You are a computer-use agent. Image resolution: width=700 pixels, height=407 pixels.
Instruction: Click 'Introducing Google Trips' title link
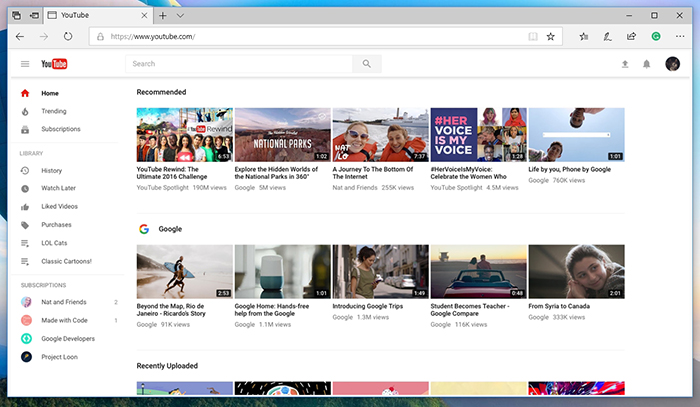click(368, 306)
